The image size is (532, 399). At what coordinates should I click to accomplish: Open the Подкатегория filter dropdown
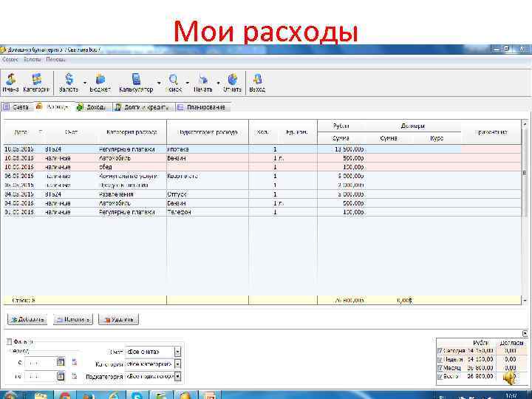pyautogui.click(x=177, y=376)
